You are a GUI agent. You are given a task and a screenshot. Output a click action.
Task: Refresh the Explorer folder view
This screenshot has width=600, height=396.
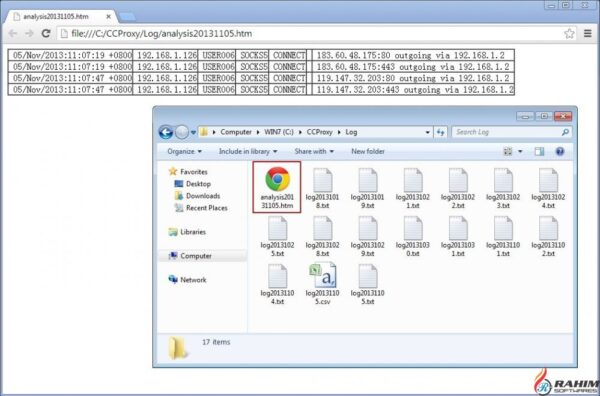click(x=440, y=132)
